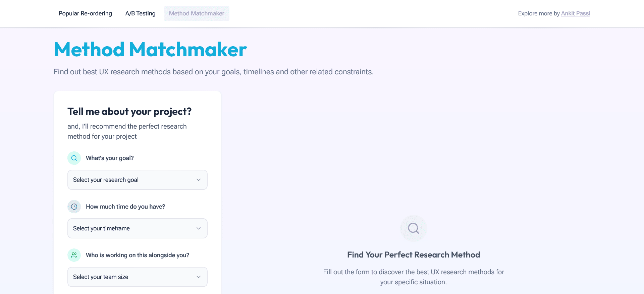Viewport: 644px width, 294px height.
Task: Click the team members icon beside team question
Action: (x=74, y=255)
